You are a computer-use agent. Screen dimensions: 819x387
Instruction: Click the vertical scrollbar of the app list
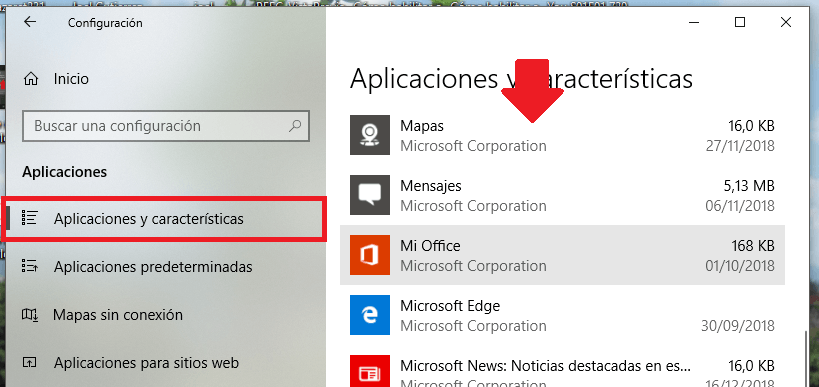pos(807,359)
